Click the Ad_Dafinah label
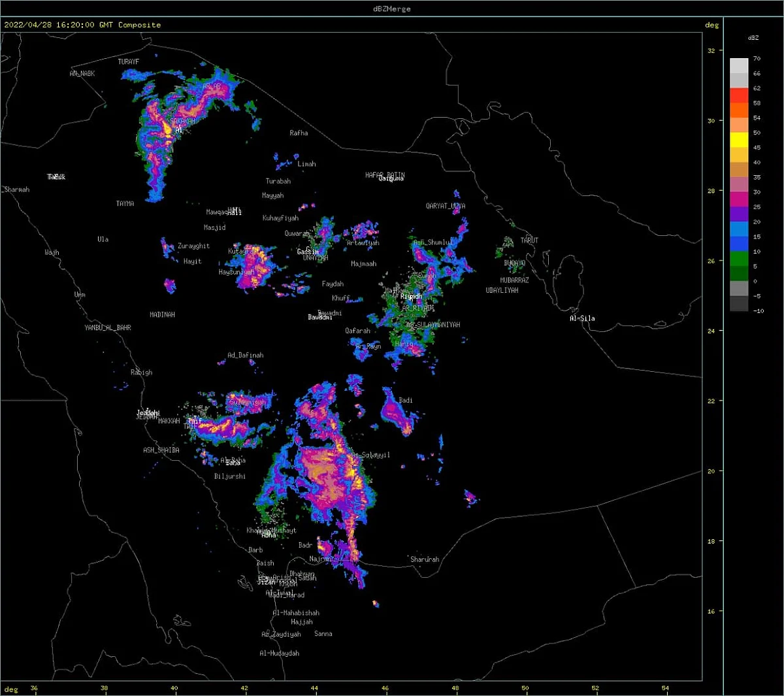Image resolution: width=784 pixels, height=696 pixels. [x=246, y=356]
